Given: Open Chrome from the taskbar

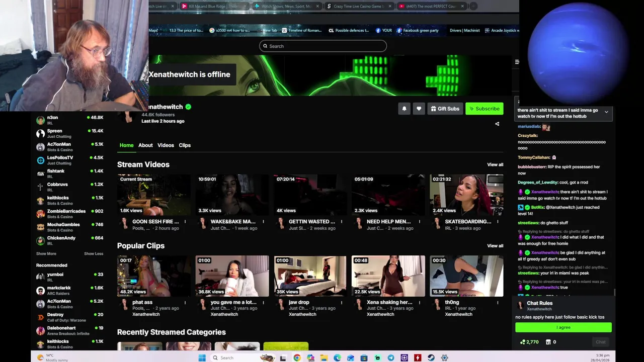Looking at the screenshot, I should pos(297,358).
